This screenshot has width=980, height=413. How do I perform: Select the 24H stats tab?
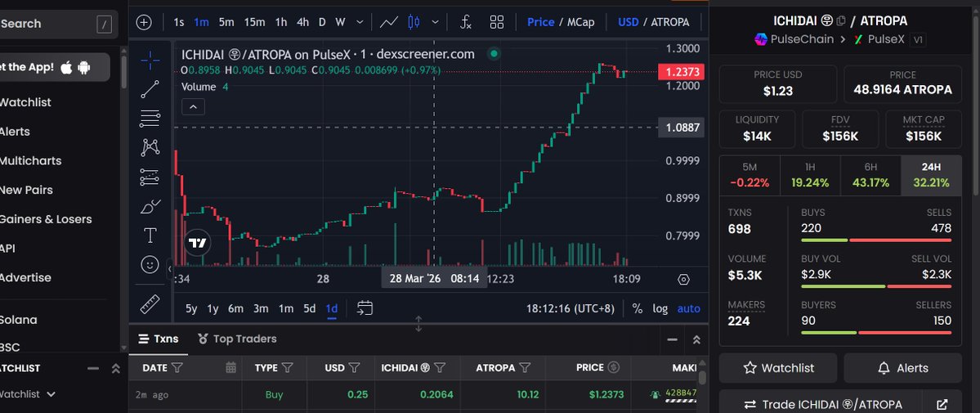coord(931,175)
